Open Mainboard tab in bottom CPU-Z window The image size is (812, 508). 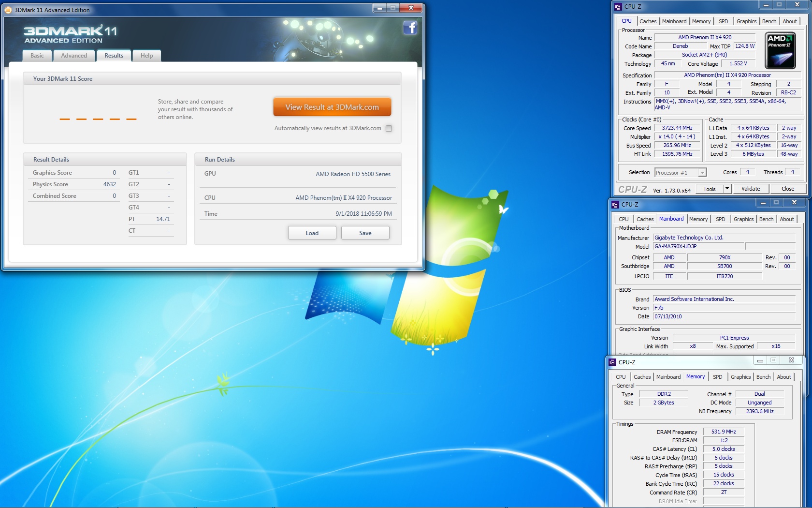pos(668,377)
